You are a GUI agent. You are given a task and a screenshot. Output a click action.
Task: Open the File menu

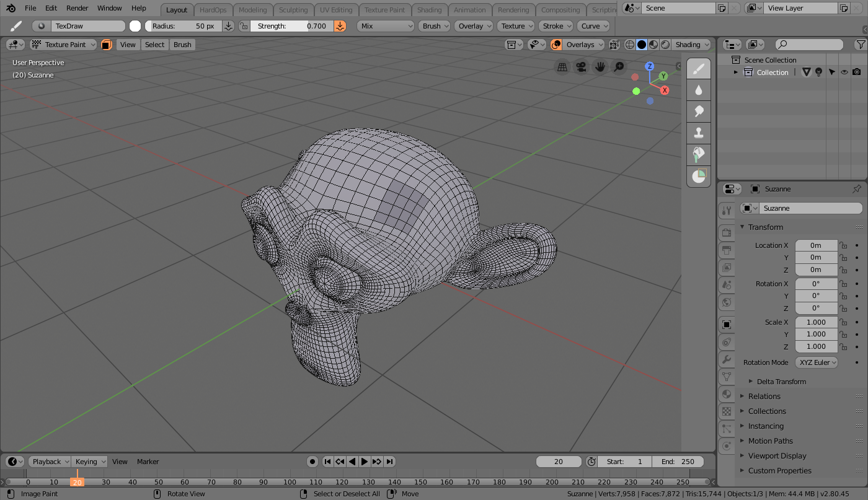[x=30, y=8]
